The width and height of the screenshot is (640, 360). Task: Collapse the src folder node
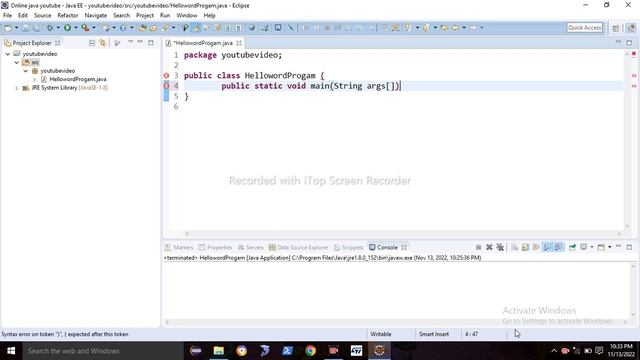coord(17,62)
